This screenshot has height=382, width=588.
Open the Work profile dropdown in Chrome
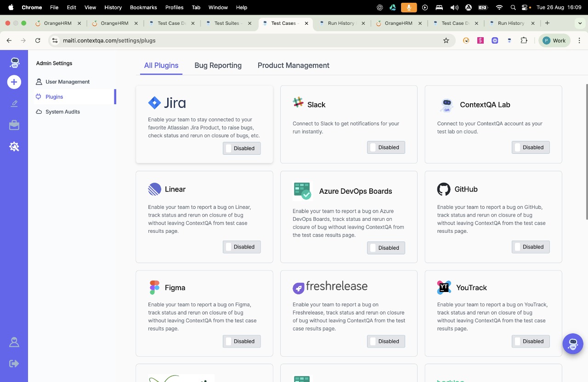click(x=554, y=40)
